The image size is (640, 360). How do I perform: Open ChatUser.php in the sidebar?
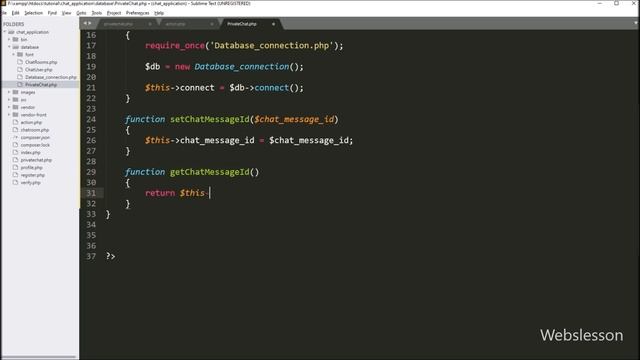(x=38, y=70)
